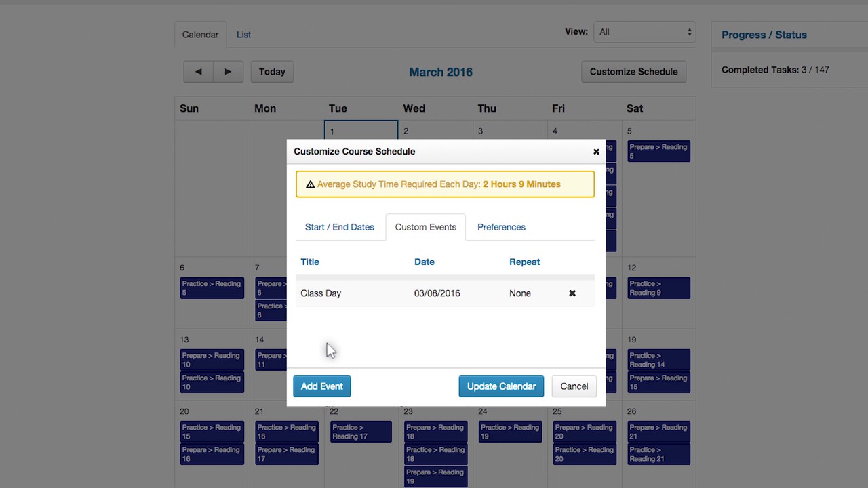The image size is (868, 488).
Task: Switch to Start / End Dates tab
Action: [339, 227]
